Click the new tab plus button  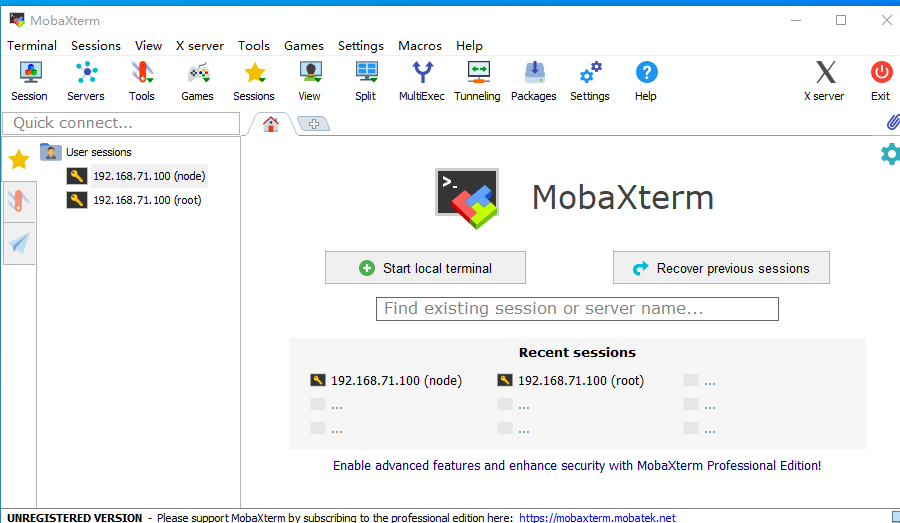click(313, 124)
